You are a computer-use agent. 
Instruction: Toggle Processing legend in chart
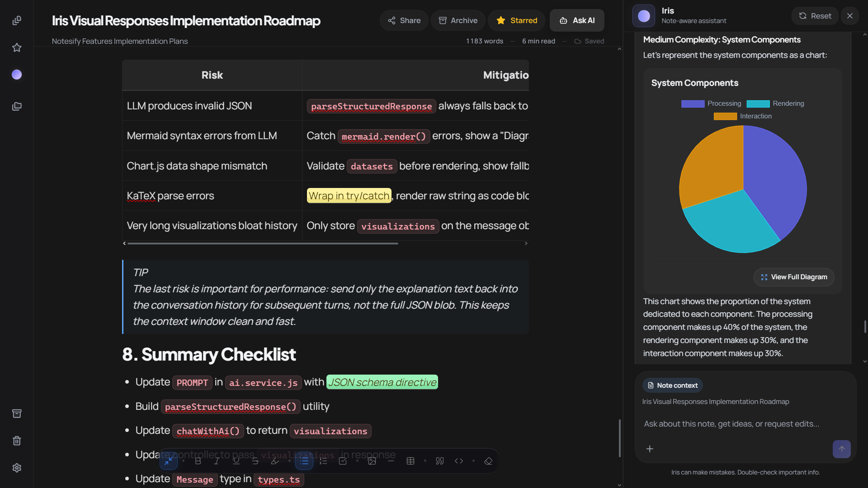[711, 103]
